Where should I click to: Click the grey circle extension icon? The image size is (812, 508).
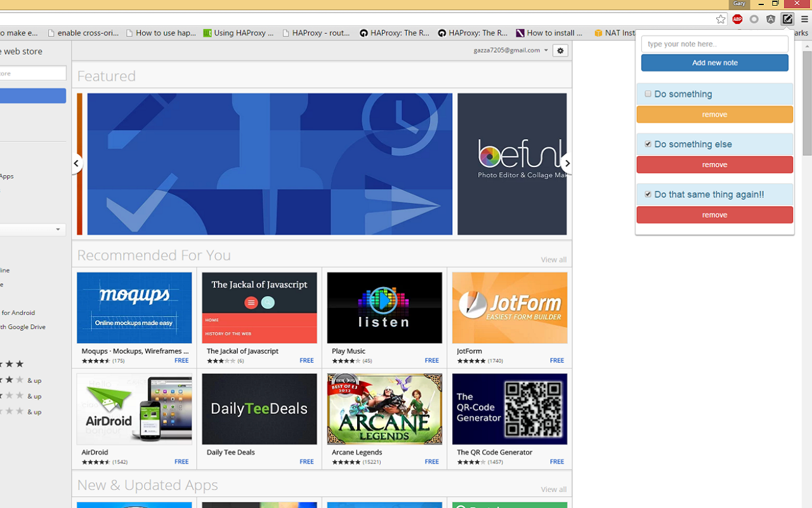pos(754,20)
